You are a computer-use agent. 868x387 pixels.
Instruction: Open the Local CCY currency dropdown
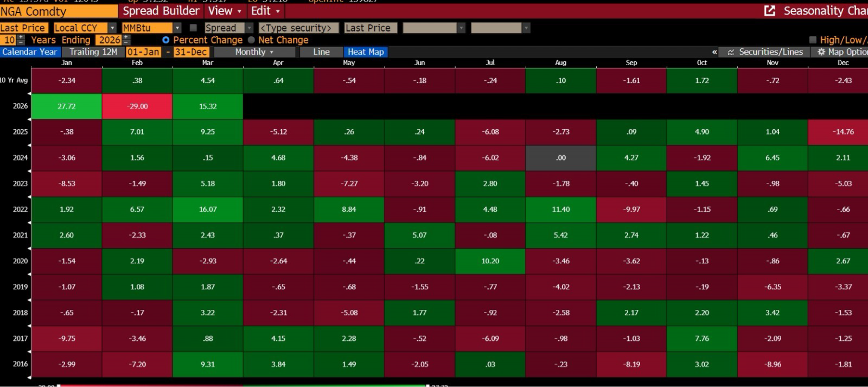[112, 28]
